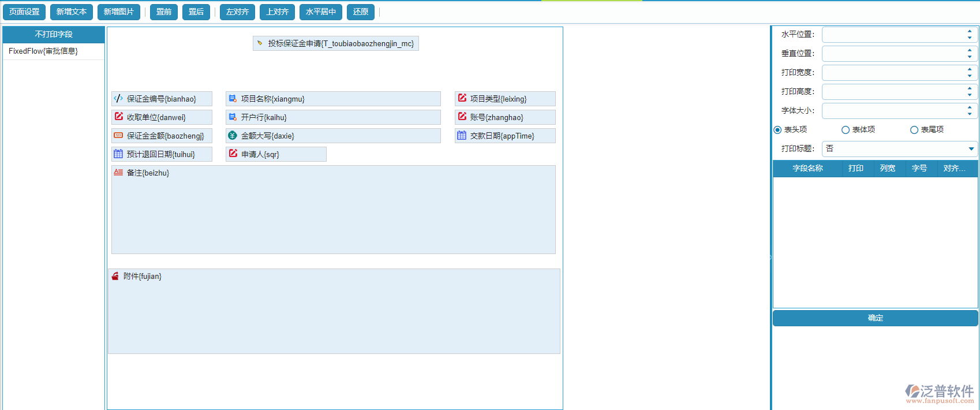Decrease the 打印宽度 value with down arrow

(970, 76)
